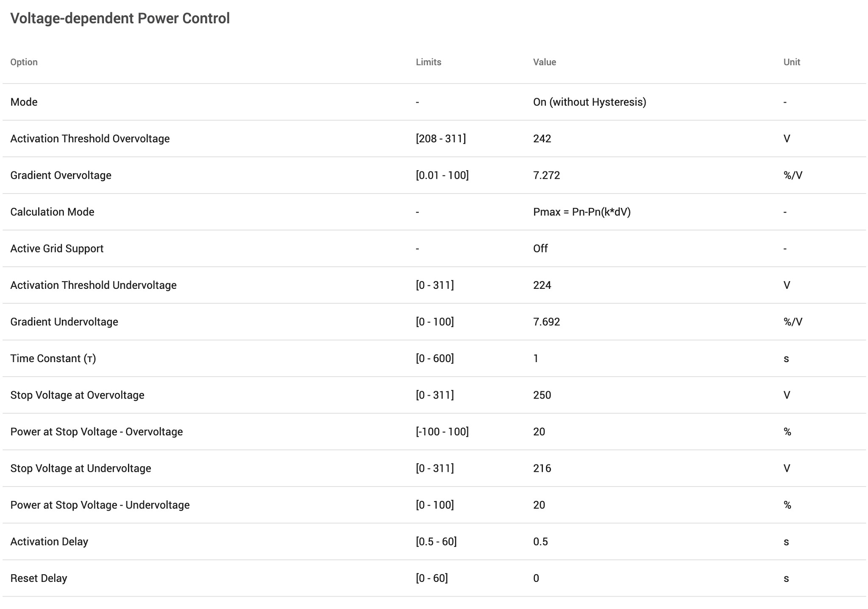The height and width of the screenshot is (609, 868).
Task: Click the Active Grid Support Off value
Action: click(x=540, y=249)
